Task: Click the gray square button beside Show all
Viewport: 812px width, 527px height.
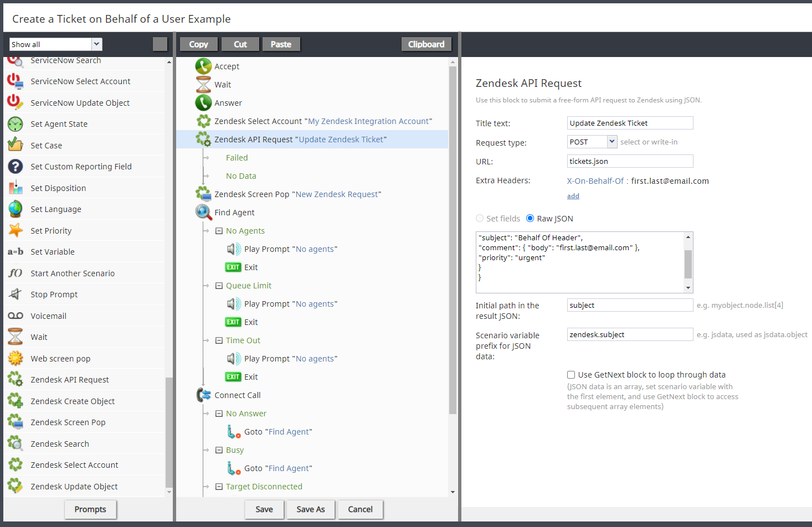Action: [160, 44]
